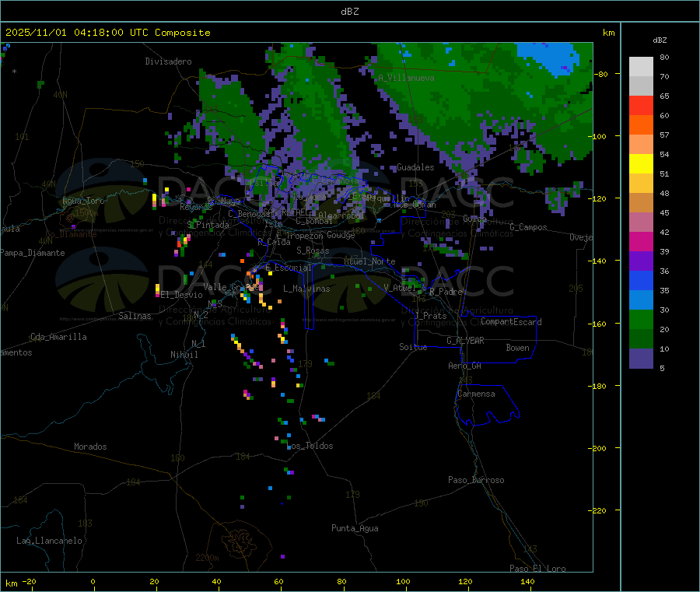Click the Punta_Agua location label
The height and width of the screenshot is (592, 700).
click(355, 528)
